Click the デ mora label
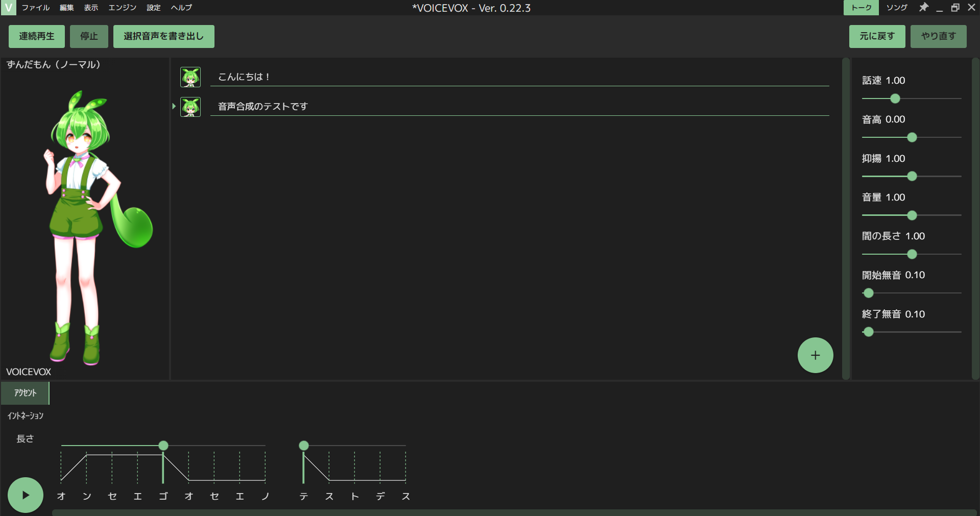Screen dimensions: 980x516 [x=380, y=496]
